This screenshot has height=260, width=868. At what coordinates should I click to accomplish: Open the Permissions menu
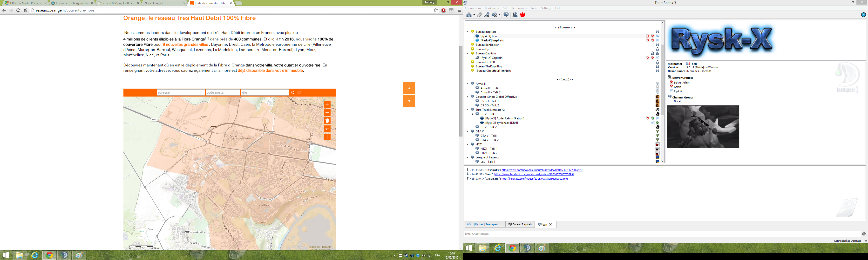519,8
